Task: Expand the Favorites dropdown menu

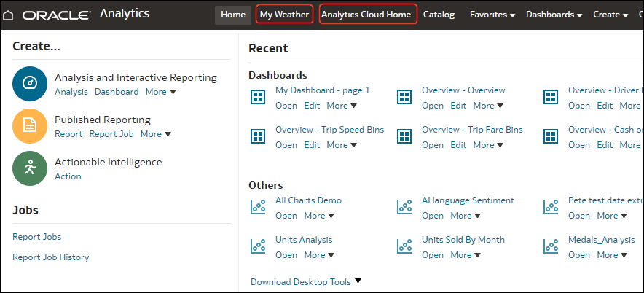Action: click(x=492, y=15)
